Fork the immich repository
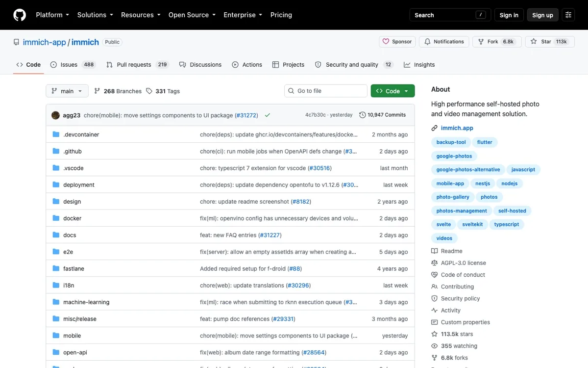Image resolution: width=588 pixels, height=368 pixels. (x=497, y=42)
